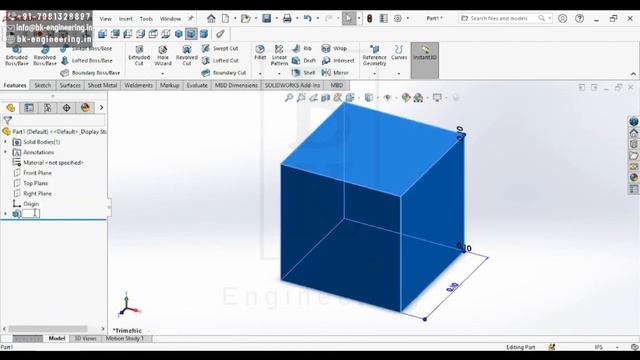The height and width of the screenshot is (360, 640).
Task: Select the Draft tool
Action: tap(304, 60)
